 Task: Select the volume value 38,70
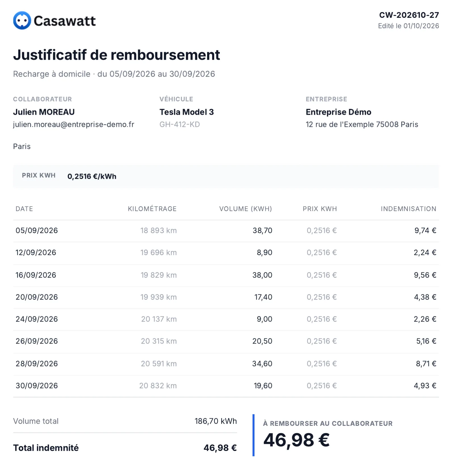click(262, 231)
